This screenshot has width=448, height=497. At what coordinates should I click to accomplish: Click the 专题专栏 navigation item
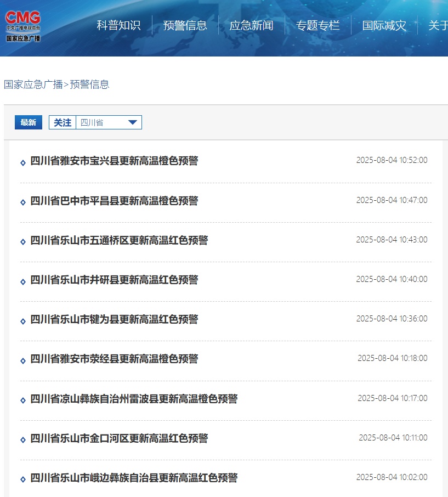318,25
